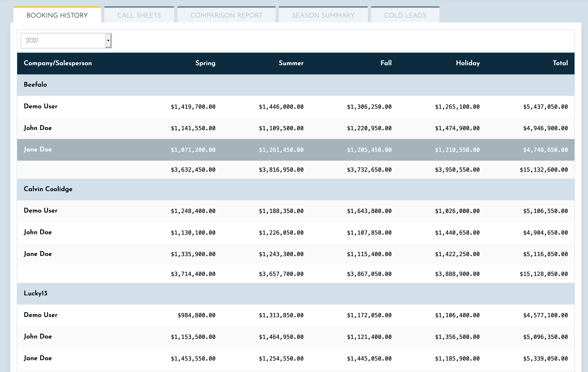Switch to the Call Sheets tab

click(139, 15)
